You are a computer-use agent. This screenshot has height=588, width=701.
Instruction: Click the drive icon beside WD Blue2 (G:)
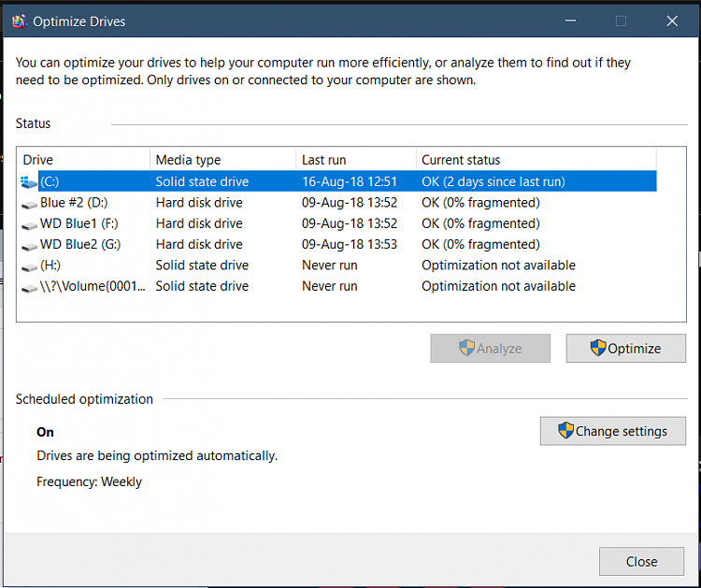[30, 247]
